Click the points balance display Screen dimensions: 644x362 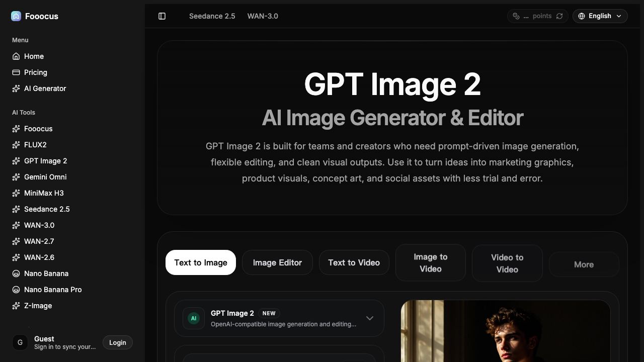538,16
